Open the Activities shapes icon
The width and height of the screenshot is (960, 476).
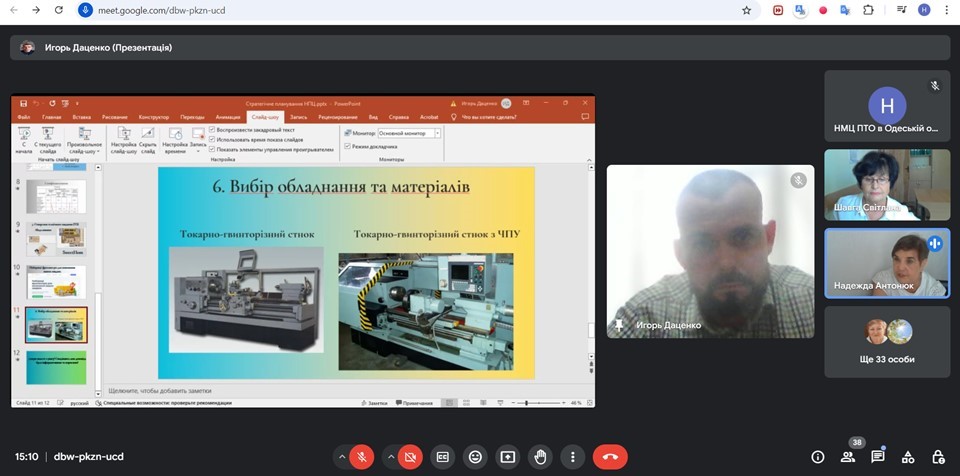point(908,457)
